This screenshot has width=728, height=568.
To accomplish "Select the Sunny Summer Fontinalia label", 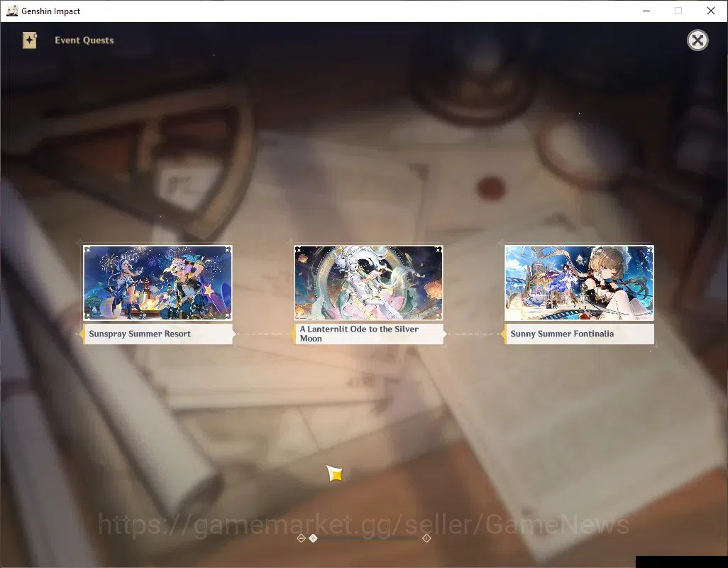I will pos(579,334).
